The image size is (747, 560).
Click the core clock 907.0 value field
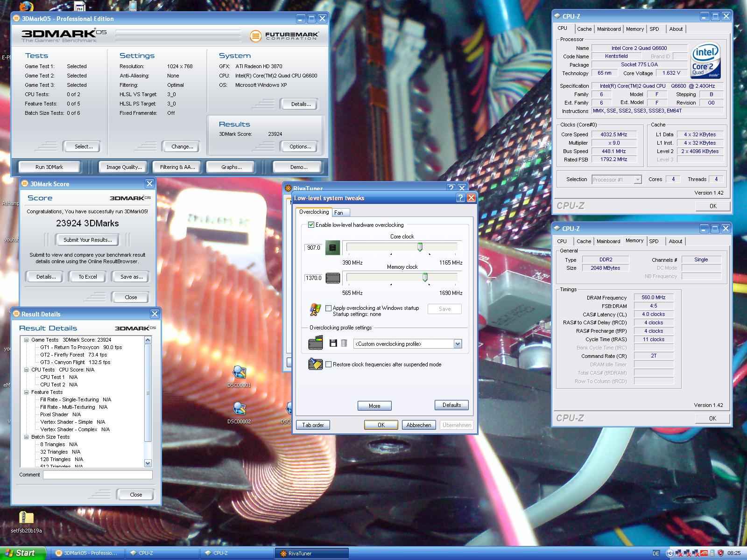313,247
